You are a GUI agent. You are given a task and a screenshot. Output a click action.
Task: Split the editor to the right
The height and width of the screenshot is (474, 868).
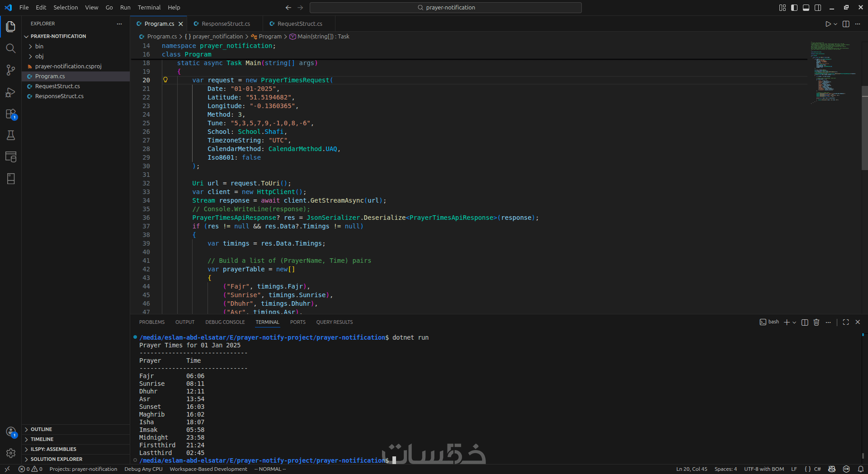(846, 24)
